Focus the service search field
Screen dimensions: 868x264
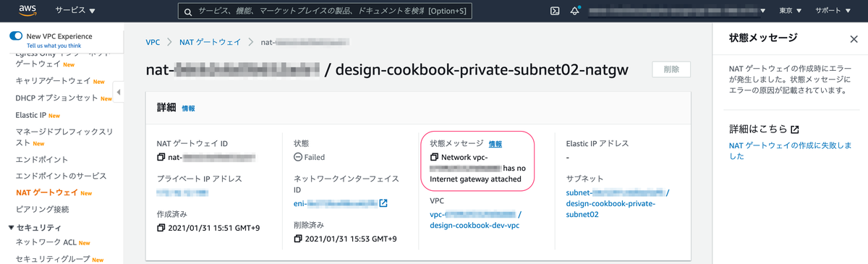(325, 11)
